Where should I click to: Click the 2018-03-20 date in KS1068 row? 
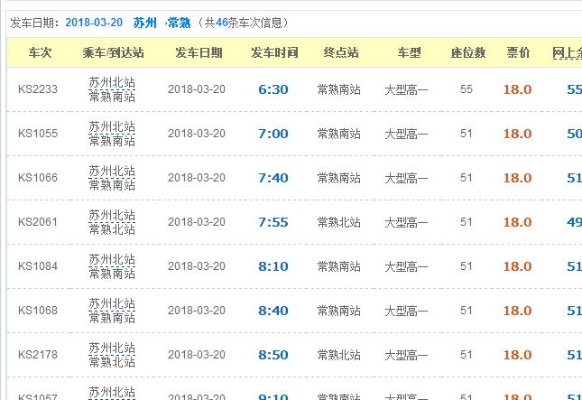pos(196,310)
